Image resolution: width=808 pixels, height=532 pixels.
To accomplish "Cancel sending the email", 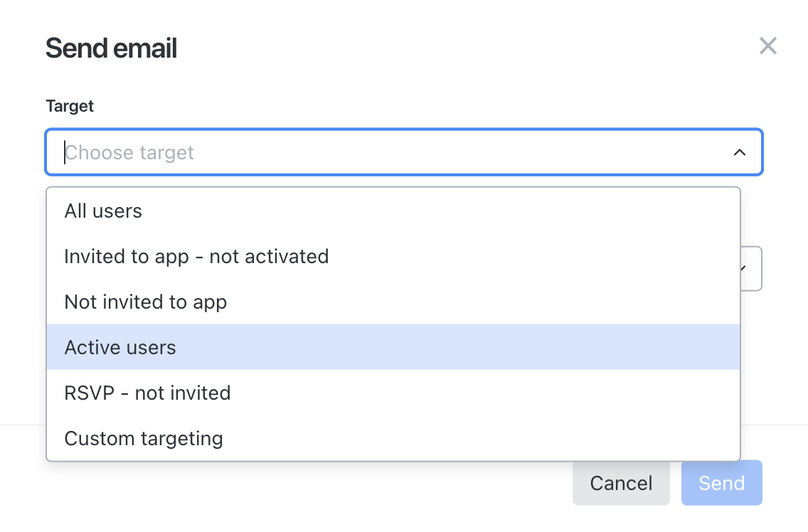I will click(x=621, y=483).
